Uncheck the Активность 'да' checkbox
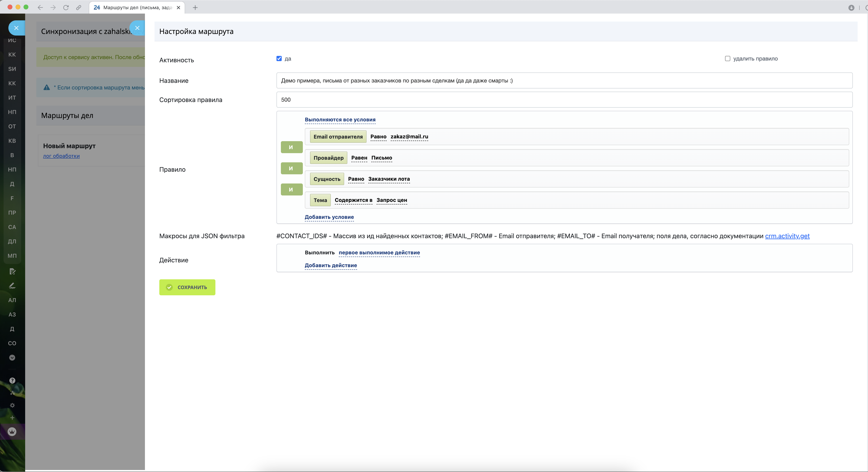This screenshot has height=472, width=868. tap(279, 59)
